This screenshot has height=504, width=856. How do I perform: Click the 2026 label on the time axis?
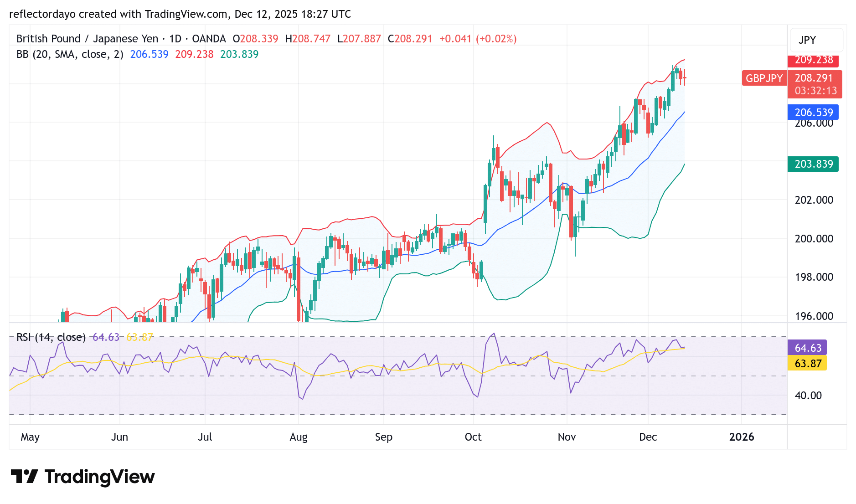tap(743, 437)
